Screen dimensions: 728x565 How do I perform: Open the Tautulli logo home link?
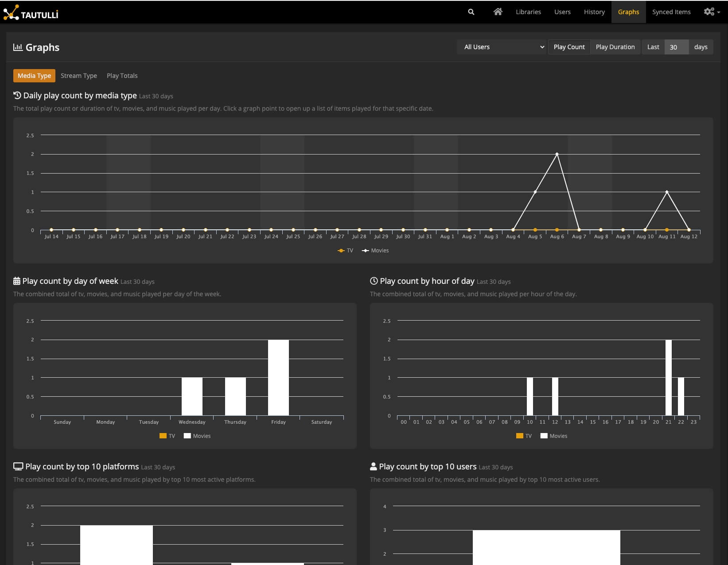click(x=31, y=12)
